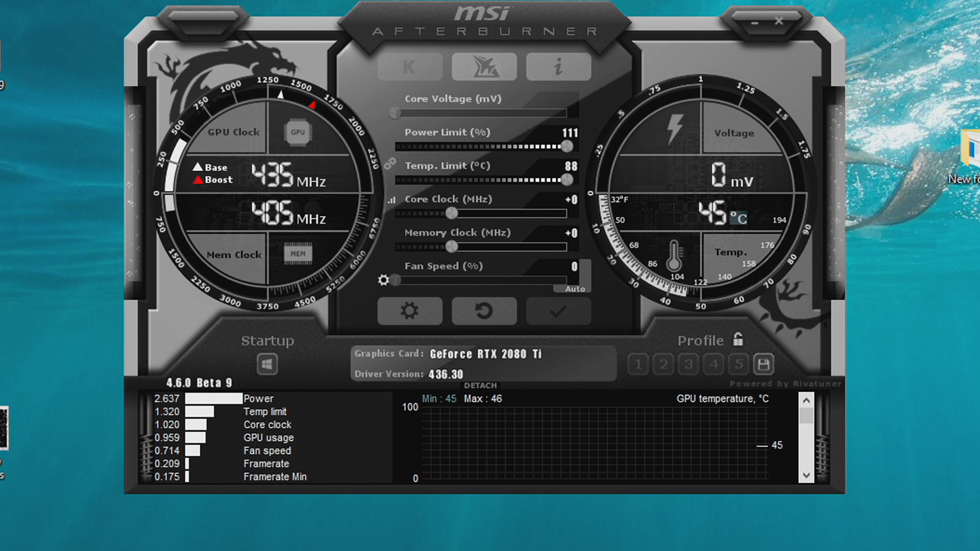Toggle the Profile lock icon
The image size is (980, 551).
(738, 339)
